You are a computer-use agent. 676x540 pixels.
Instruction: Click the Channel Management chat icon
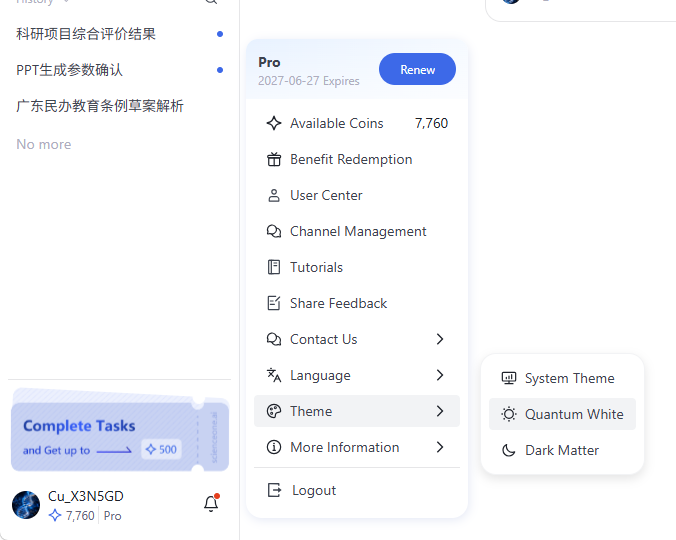pos(274,231)
